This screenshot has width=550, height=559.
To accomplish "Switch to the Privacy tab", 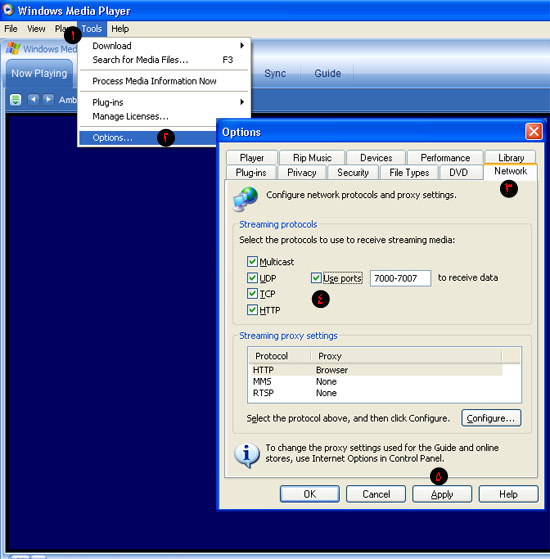I will click(x=302, y=173).
